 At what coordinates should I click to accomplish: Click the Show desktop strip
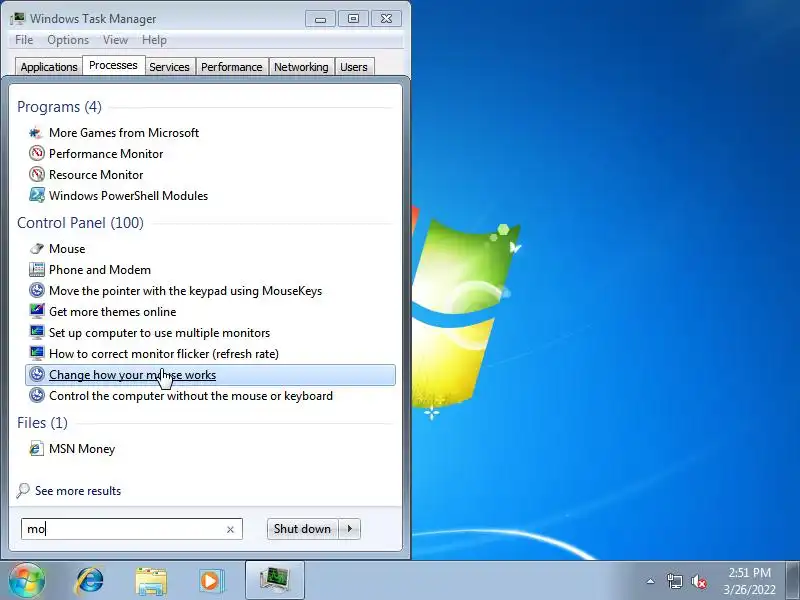(792, 581)
